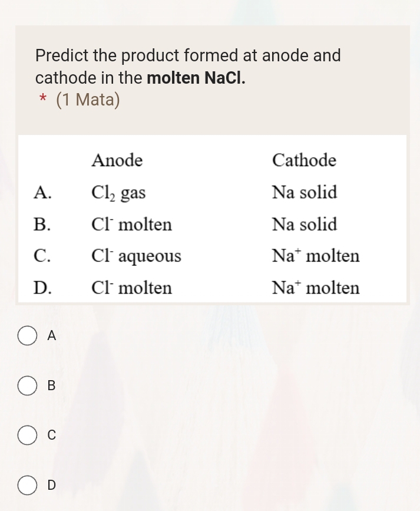Click 'Cl⁻ molten' in table row B
Viewport: 420px width, 511px height.
pyautogui.click(x=131, y=225)
